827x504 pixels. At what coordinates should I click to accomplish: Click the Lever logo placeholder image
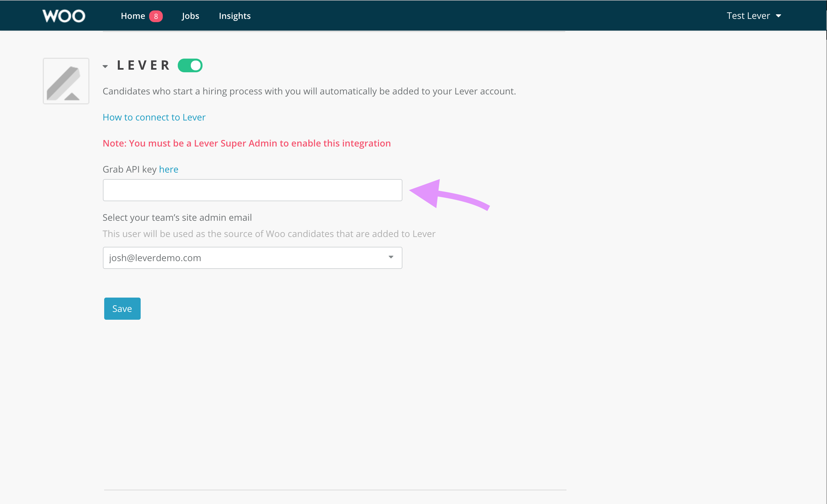click(x=66, y=81)
